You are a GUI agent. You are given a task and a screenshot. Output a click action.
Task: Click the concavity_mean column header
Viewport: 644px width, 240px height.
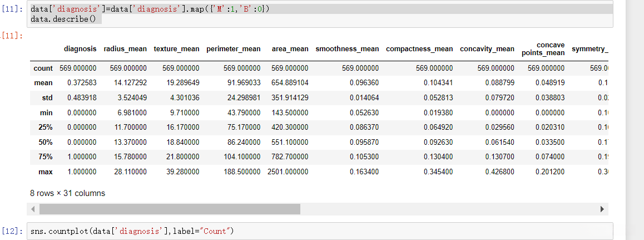pos(487,49)
